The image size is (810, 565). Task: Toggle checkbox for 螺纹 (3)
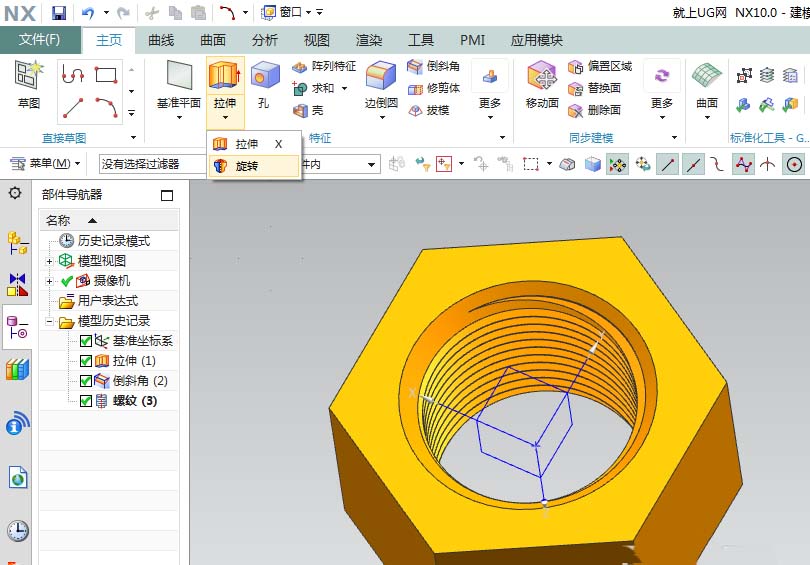tap(86, 401)
